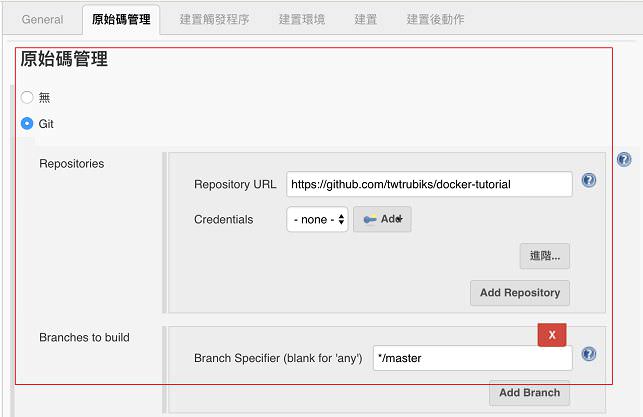Image resolution: width=643 pixels, height=417 pixels.
Task: Click the Repositories label
Action: pyautogui.click(x=72, y=164)
